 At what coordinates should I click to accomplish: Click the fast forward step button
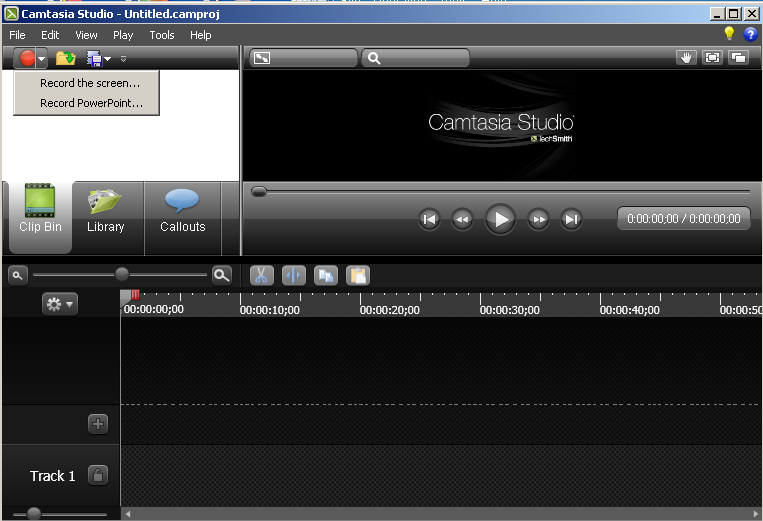pyautogui.click(x=539, y=219)
